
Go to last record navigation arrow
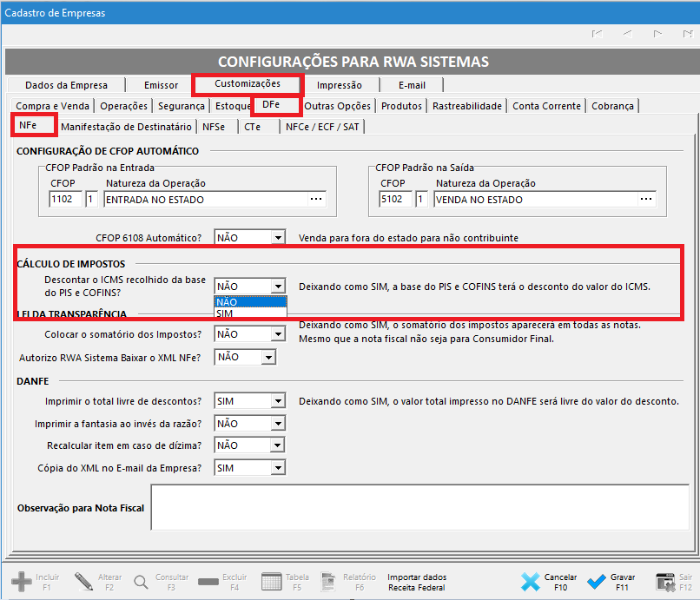pyautogui.click(x=688, y=34)
